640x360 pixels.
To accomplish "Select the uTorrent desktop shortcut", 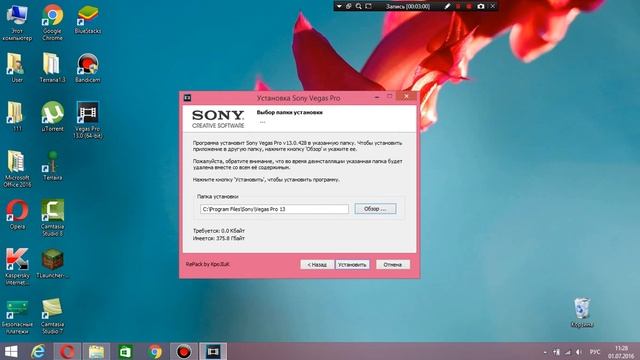I will pos(52,117).
